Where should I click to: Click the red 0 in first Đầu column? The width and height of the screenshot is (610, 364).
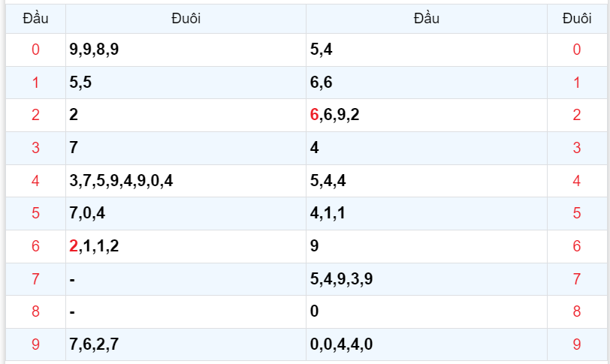click(35, 50)
